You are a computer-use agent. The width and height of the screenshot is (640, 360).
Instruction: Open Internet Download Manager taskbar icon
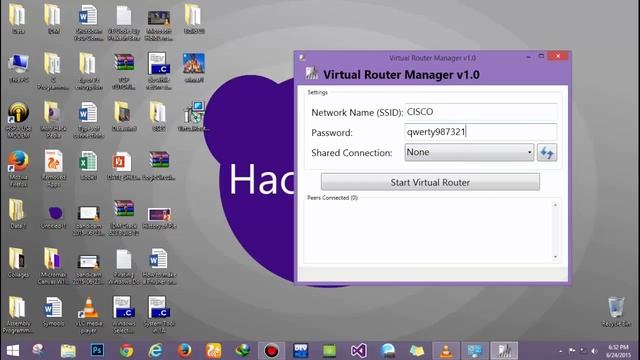pos(242,351)
